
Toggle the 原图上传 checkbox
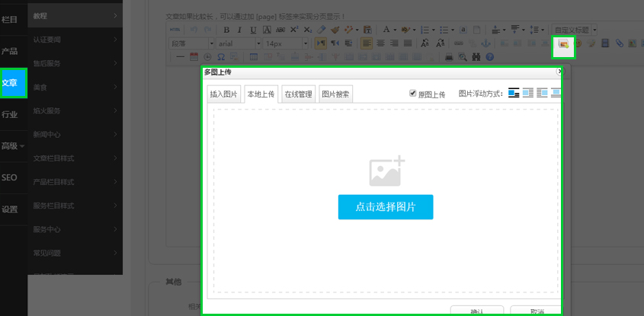click(413, 93)
